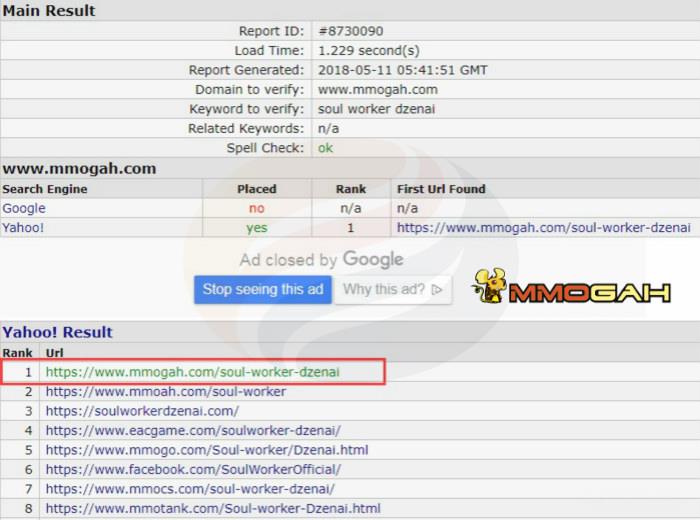Click the play icon beside Why this ad

[x=437, y=290]
